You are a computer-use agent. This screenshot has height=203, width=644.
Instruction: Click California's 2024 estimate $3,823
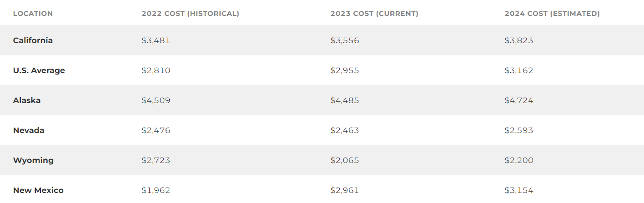(x=519, y=40)
